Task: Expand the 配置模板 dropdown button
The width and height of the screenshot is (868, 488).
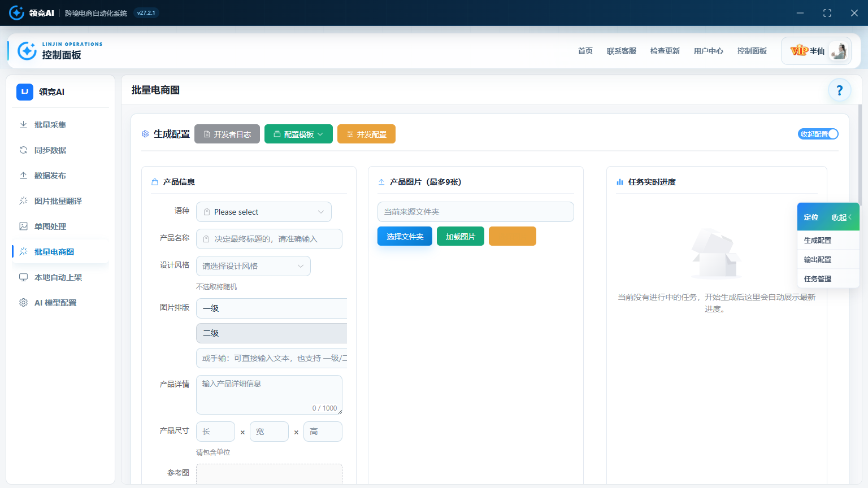Action: (x=298, y=134)
